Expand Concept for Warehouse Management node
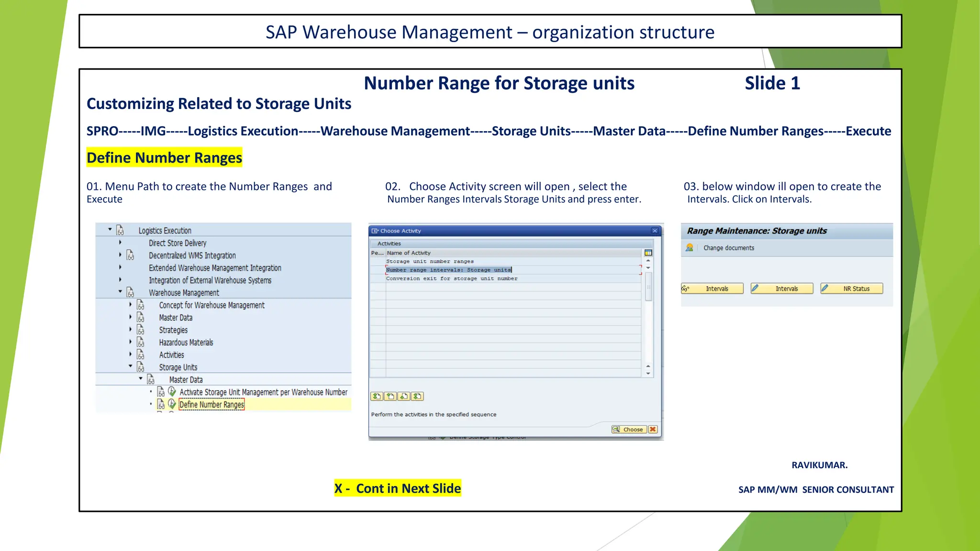This screenshot has height=551, width=980. pyautogui.click(x=130, y=305)
